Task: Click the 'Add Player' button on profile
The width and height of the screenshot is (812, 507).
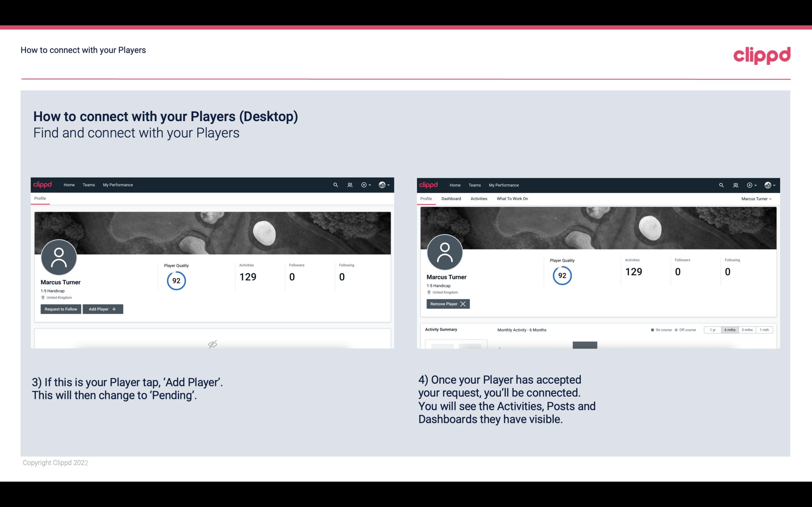Action: pos(102,308)
